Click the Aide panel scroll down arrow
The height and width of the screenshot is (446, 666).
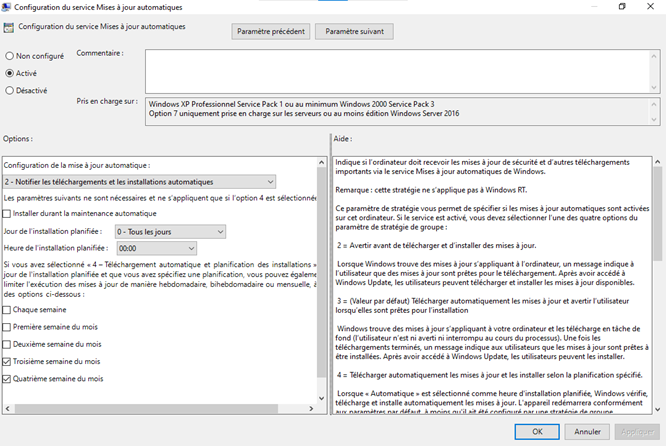point(658,410)
